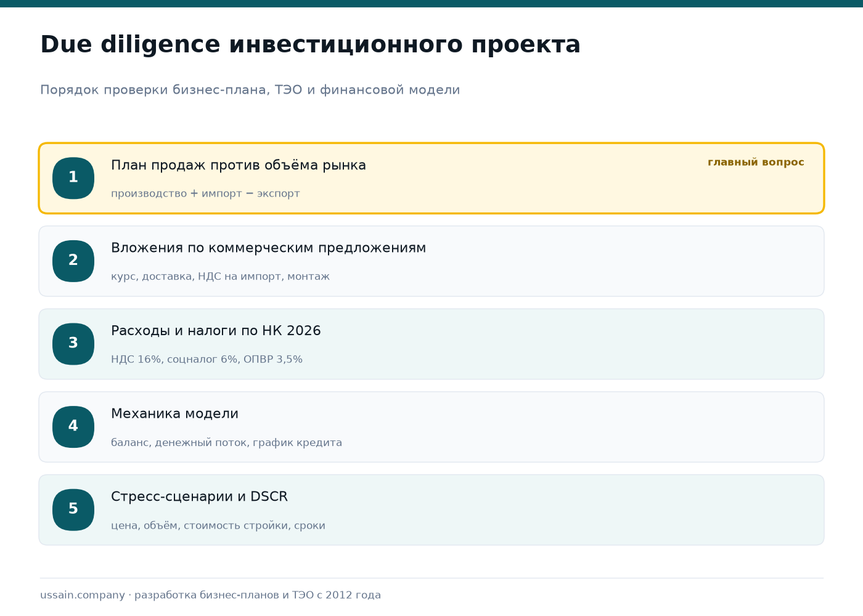Click 'курс, доставка, НДС на импорт, монтаж'

pyautogui.click(x=220, y=277)
